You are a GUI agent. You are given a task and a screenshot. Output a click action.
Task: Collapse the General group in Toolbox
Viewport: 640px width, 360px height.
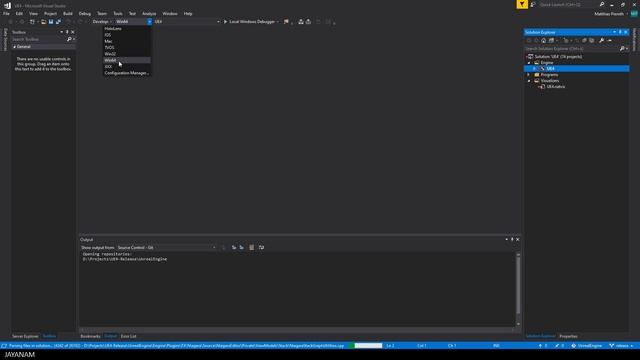[x=14, y=47]
